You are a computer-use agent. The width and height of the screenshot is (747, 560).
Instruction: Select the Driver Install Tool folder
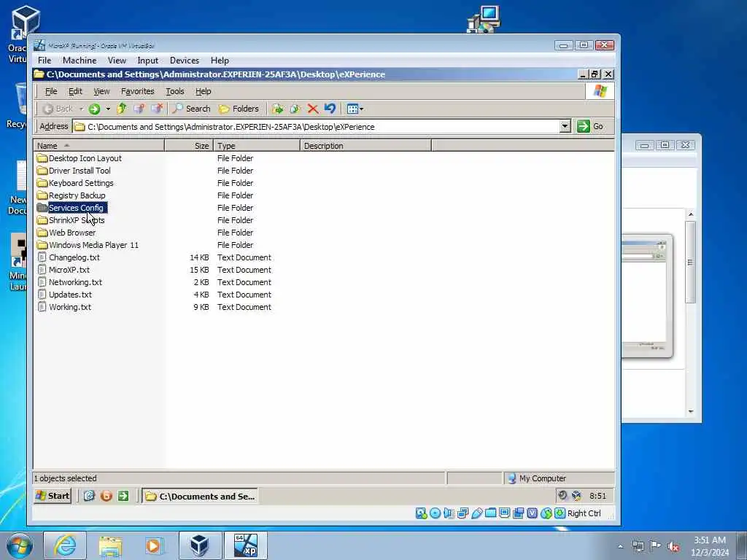(x=74, y=171)
